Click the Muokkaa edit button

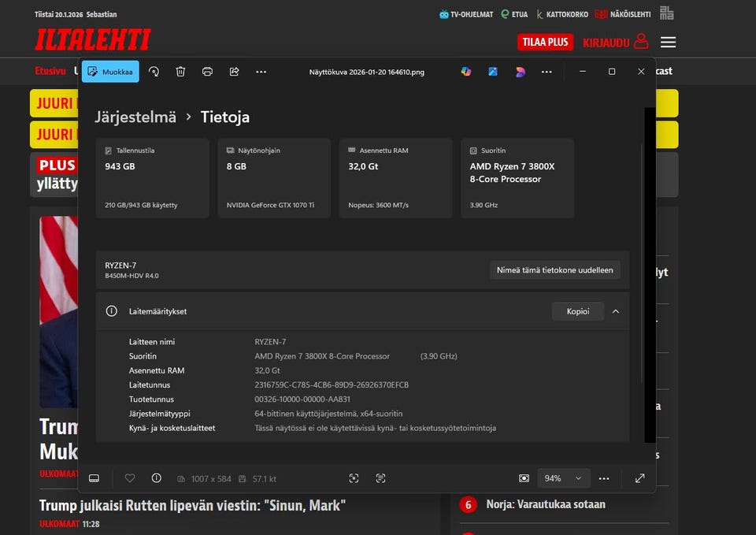(x=110, y=72)
